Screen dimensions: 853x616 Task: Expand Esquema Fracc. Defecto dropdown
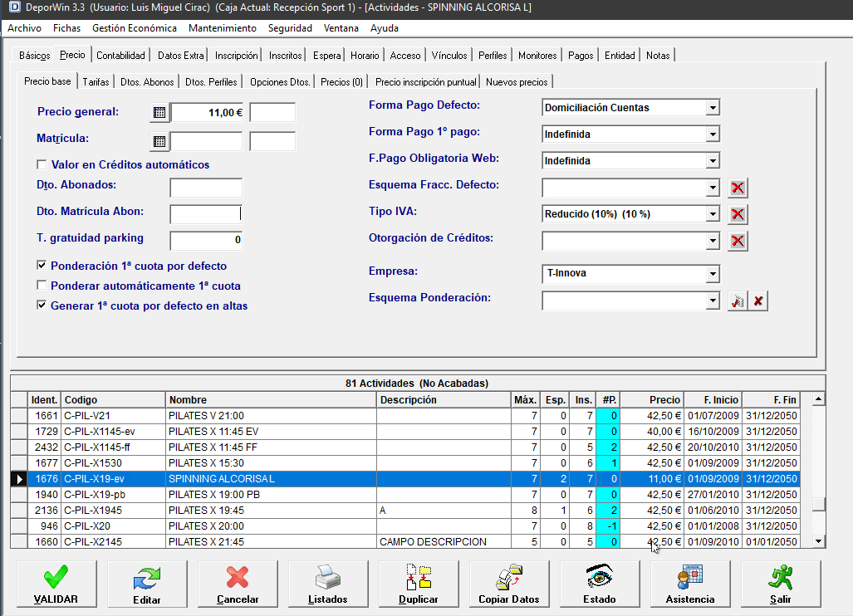713,188
